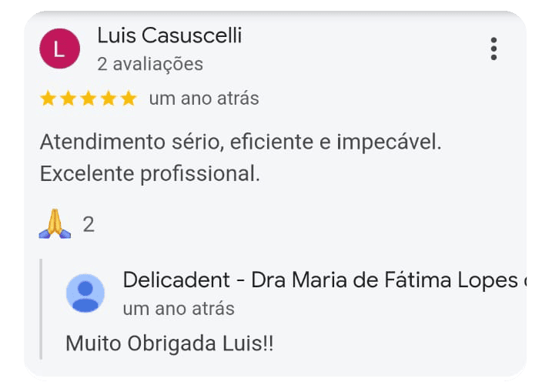Screen dimensions: 552x392
Task: Click the fifth yellow rating star
Action: (x=129, y=99)
